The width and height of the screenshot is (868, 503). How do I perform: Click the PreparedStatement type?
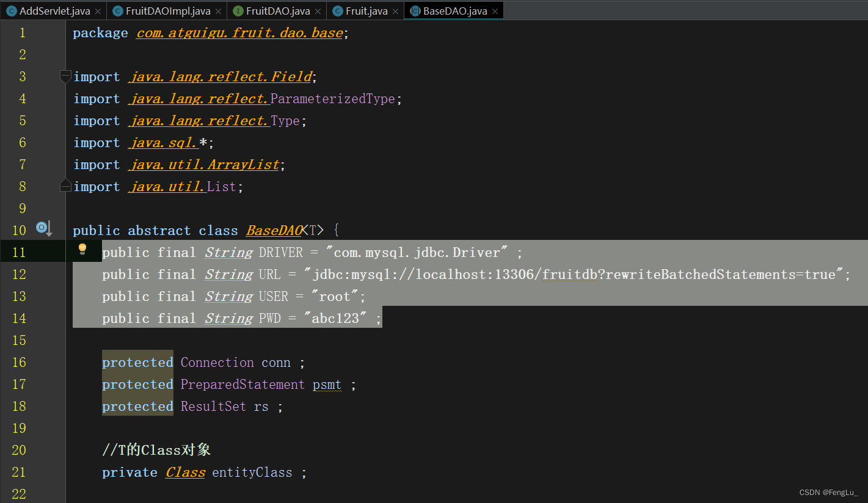tap(243, 385)
